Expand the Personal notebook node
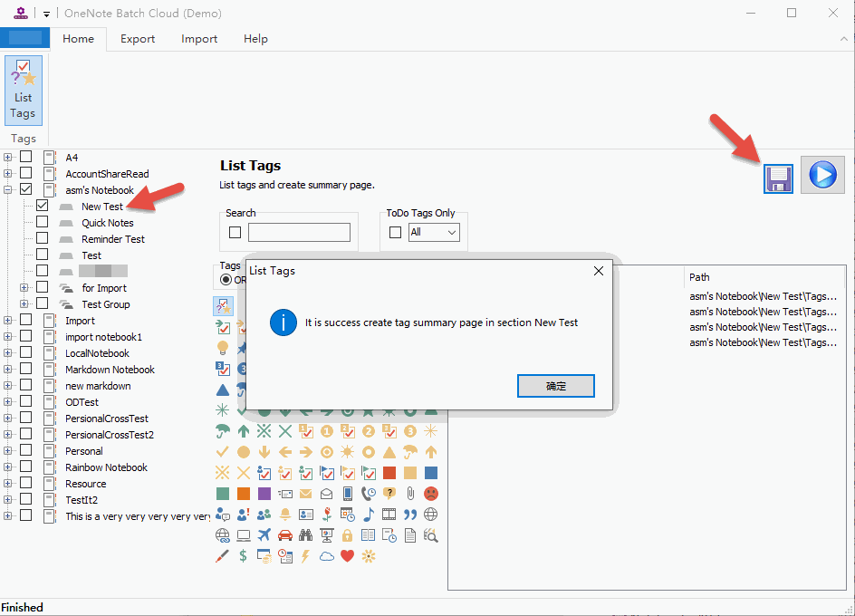Viewport: 855px width, 616px height. 7,451
